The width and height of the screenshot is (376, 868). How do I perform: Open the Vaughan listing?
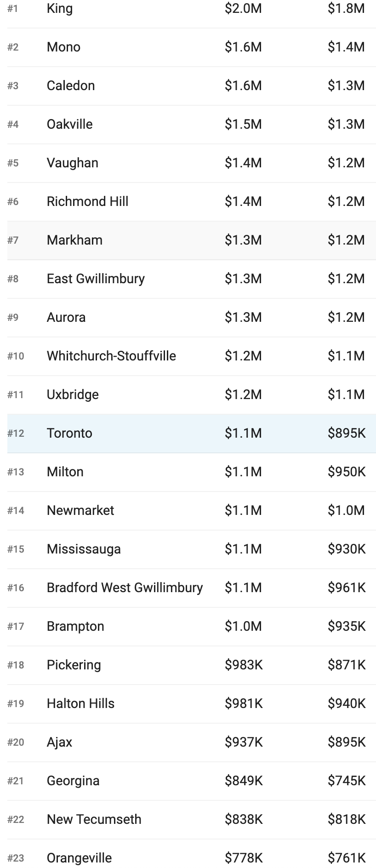pyautogui.click(x=72, y=163)
